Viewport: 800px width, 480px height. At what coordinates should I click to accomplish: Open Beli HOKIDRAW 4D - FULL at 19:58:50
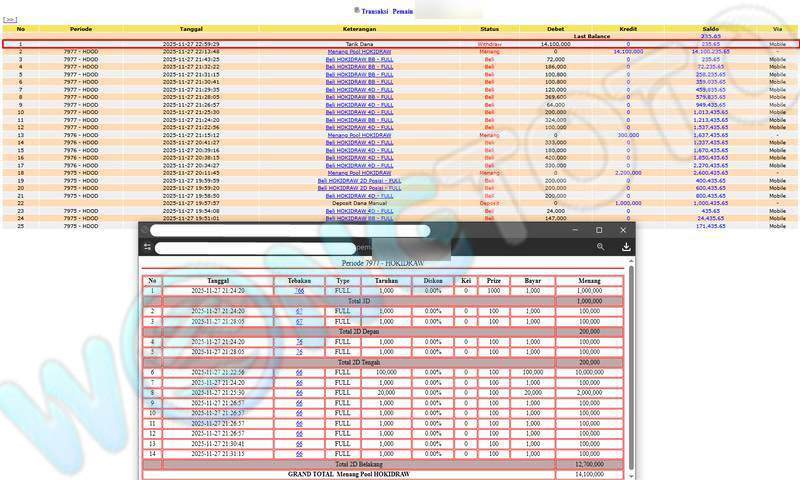pyautogui.click(x=359, y=196)
